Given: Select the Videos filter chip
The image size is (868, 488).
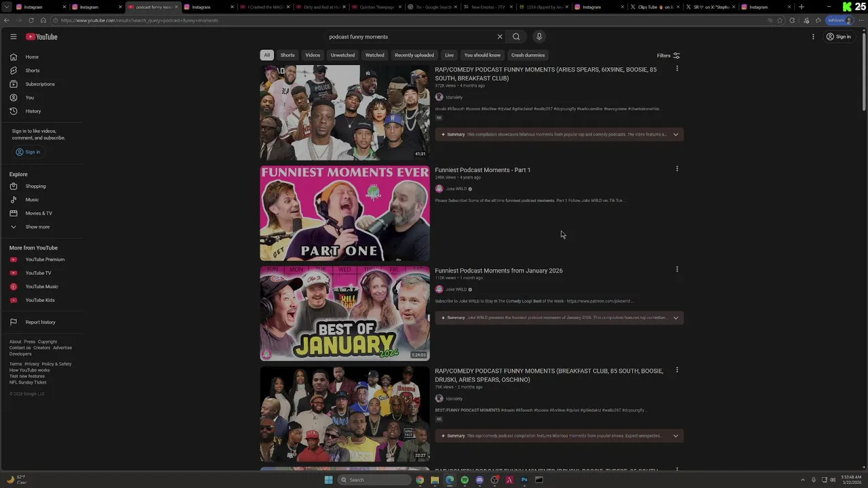Looking at the screenshot, I should pyautogui.click(x=313, y=55).
